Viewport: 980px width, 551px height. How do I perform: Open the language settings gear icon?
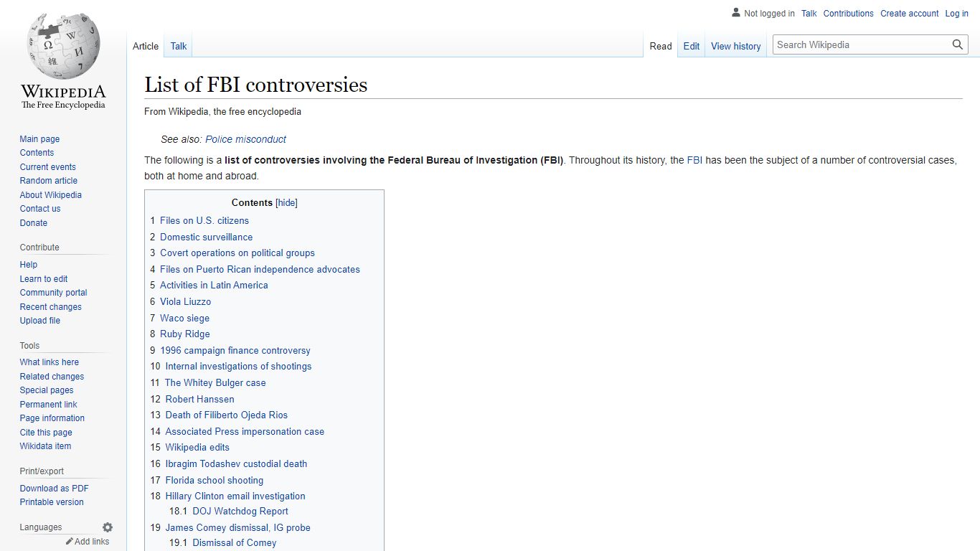[x=108, y=527]
